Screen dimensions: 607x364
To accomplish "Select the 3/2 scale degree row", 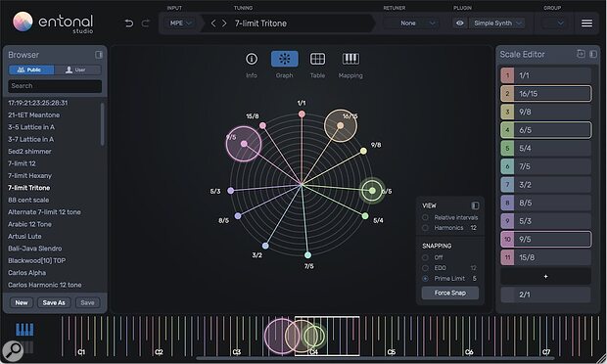I will pyautogui.click(x=546, y=185).
